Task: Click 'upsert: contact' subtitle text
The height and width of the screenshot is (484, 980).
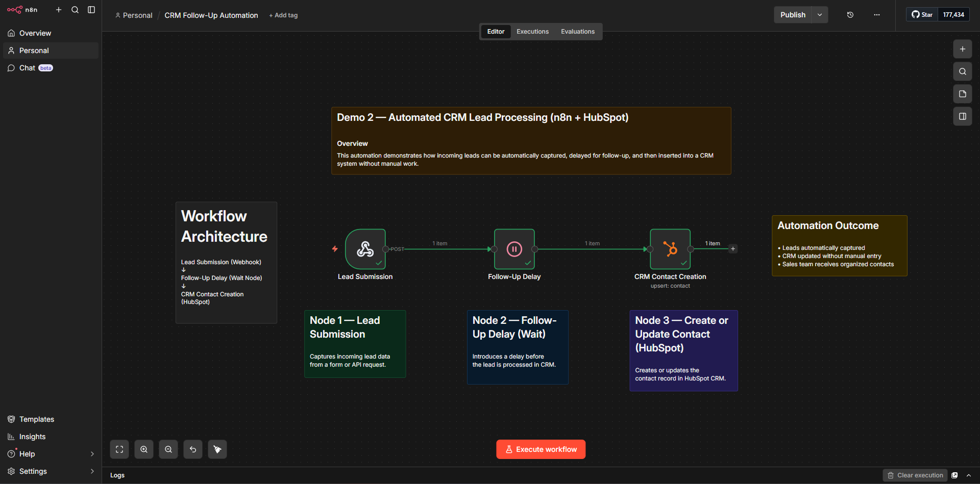Action: pos(670,286)
